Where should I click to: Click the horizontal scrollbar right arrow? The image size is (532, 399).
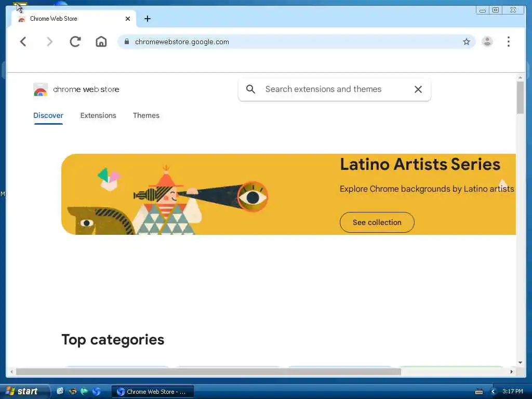click(512, 372)
